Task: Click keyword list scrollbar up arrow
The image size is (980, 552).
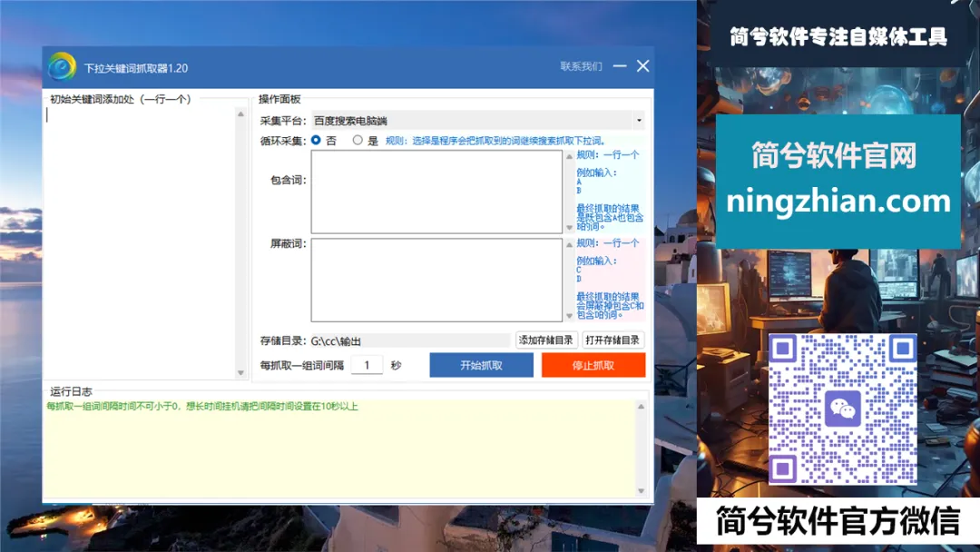Action: 240,113
